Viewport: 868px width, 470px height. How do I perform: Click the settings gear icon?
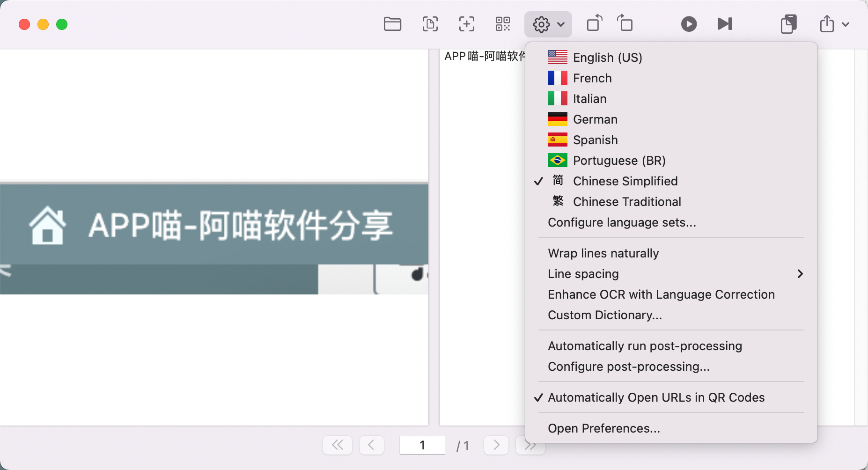pyautogui.click(x=541, y=24)
